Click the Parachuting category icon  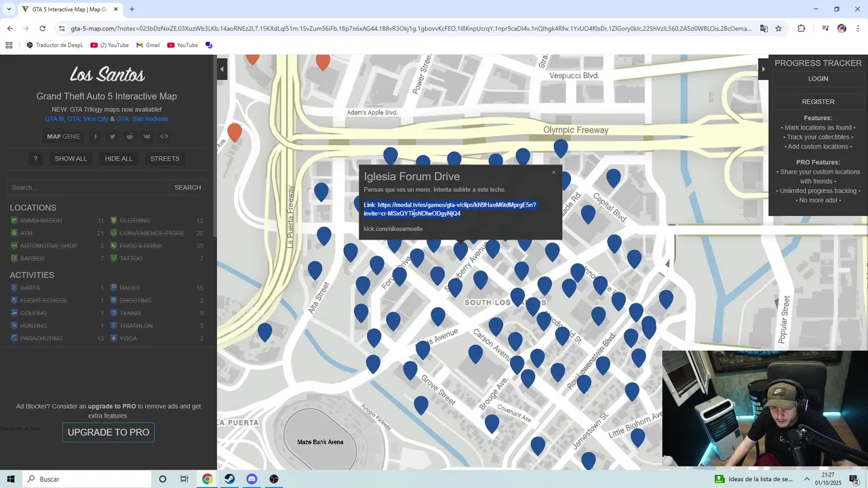(14, 338)
